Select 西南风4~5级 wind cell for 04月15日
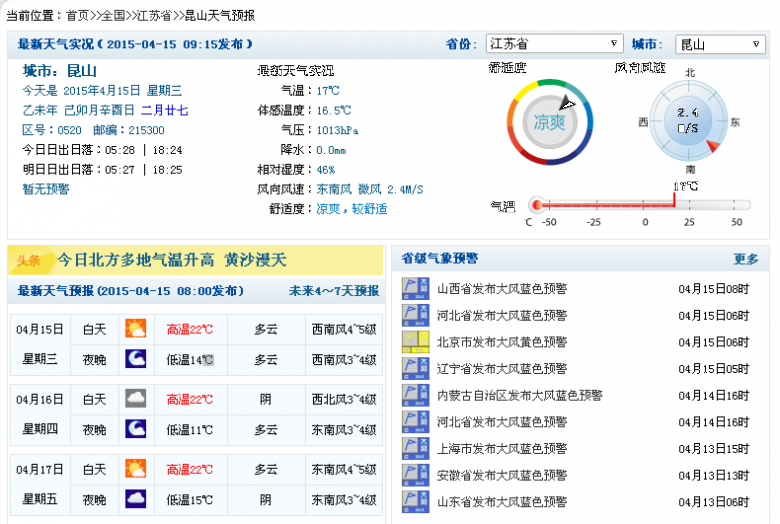 [x=344, y=329]
